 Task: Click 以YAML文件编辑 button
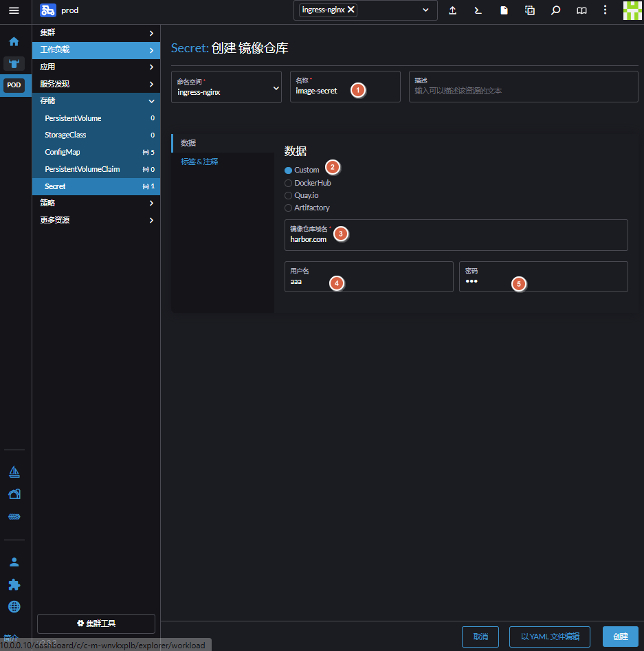(550, 637)
